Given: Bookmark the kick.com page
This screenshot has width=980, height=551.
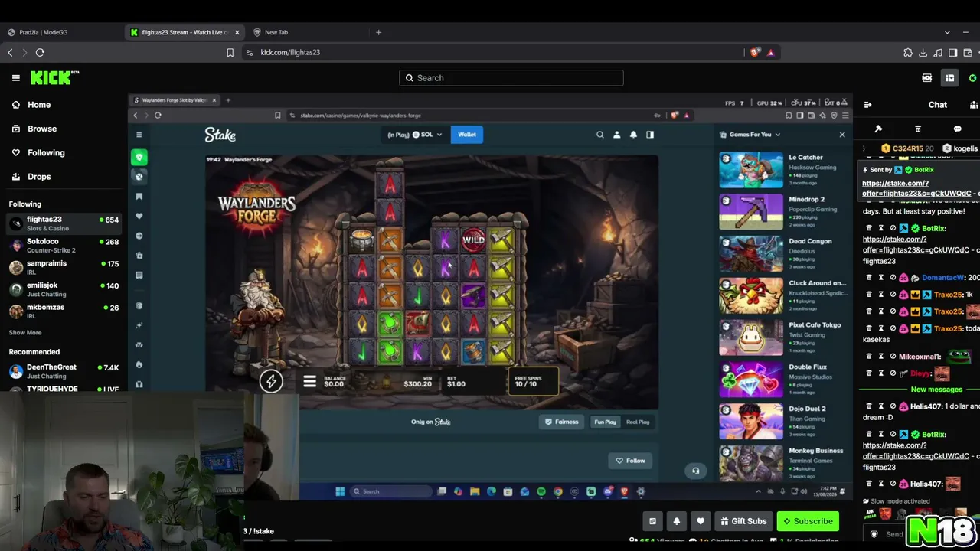Looking at the screenshot, I should [230, 52].
